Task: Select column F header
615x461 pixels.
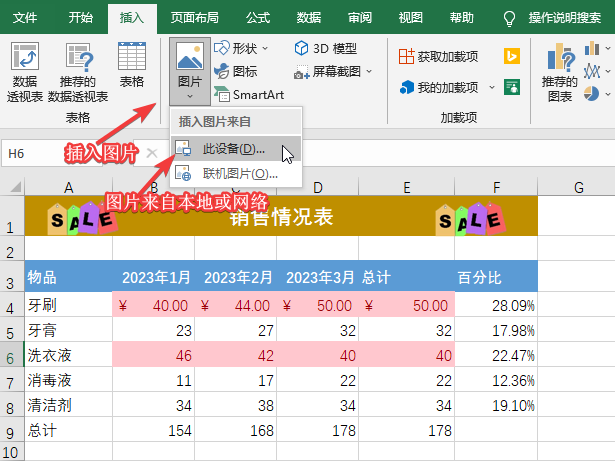Action: [496, 187]
